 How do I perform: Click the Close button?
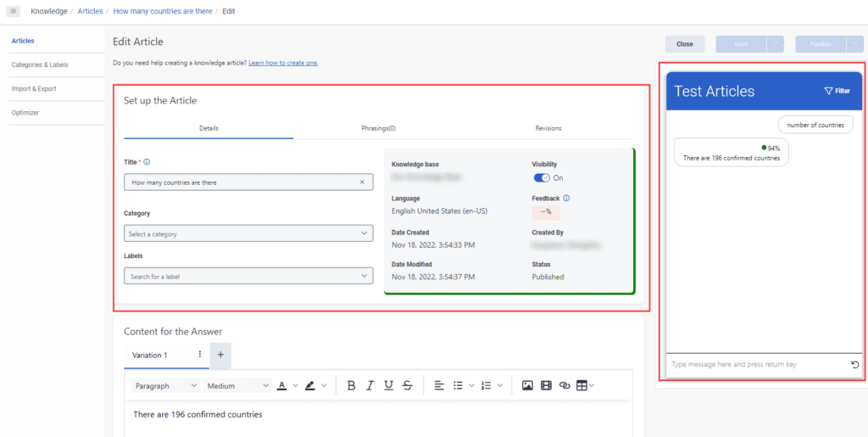point(684,44)
